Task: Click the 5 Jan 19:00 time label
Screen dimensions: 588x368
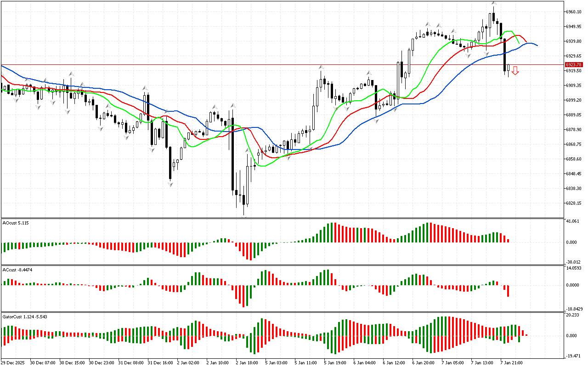Action: (336, 363)
